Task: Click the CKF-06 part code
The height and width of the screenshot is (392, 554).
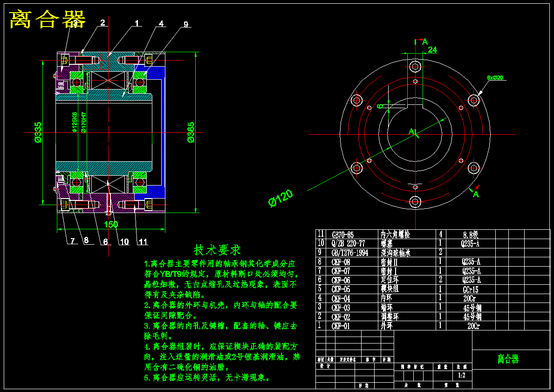Action: pos(341,280)
